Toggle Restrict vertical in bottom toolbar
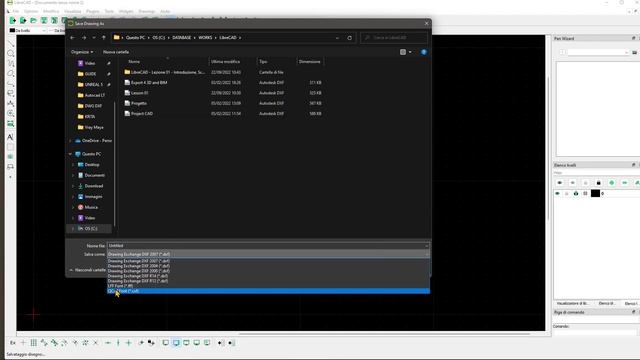 point(118,343)
